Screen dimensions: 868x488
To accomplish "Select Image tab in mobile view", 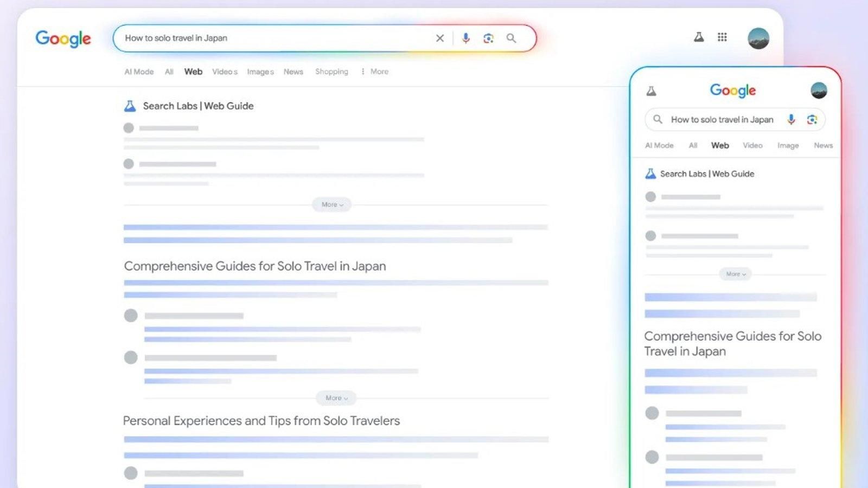I will (x=788, y=145).
